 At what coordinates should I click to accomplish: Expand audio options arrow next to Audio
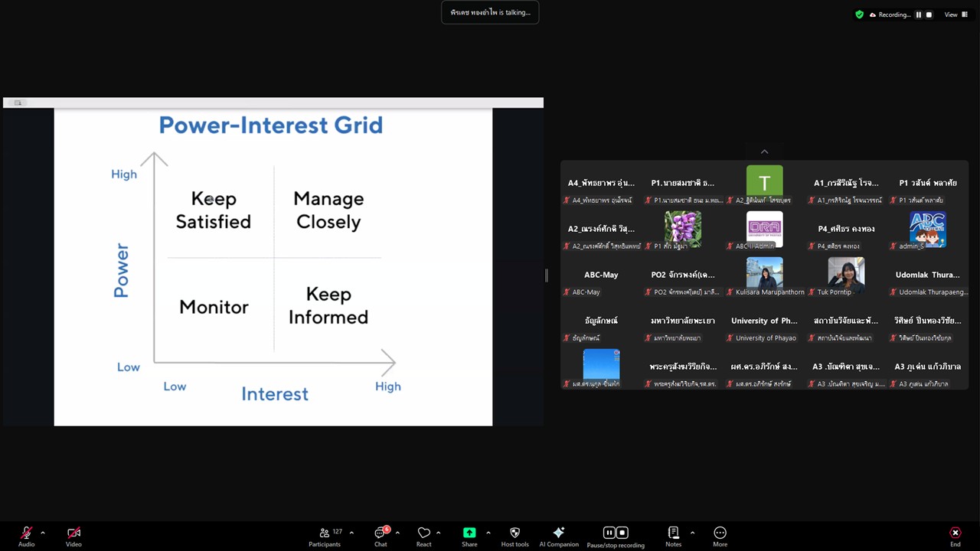pyautogui.click(x=43, y=533)
